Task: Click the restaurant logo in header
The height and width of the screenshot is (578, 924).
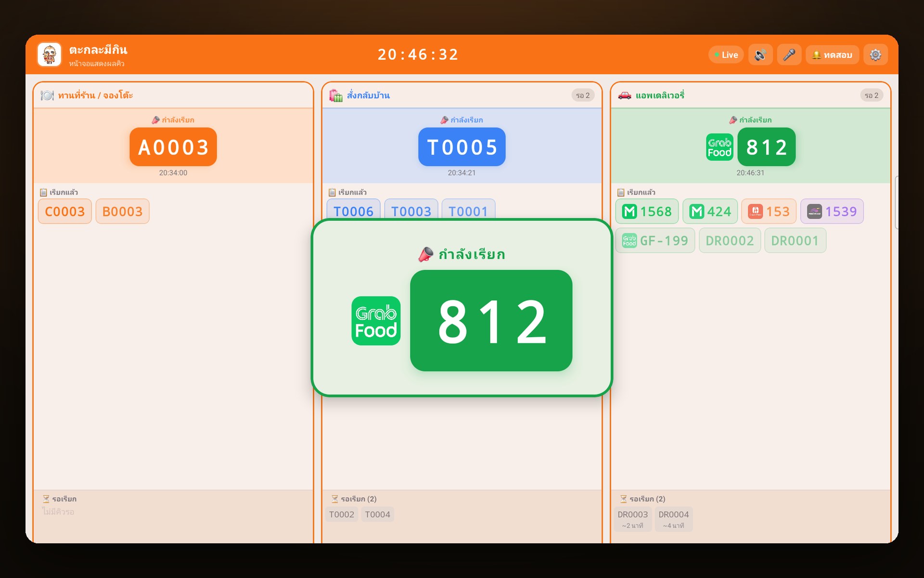Action: point(50,54)
